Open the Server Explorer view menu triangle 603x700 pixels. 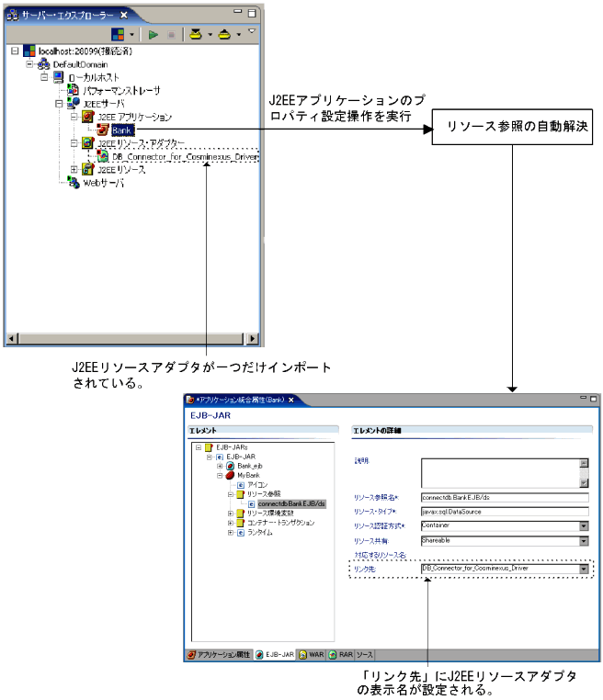pos(252,31)
